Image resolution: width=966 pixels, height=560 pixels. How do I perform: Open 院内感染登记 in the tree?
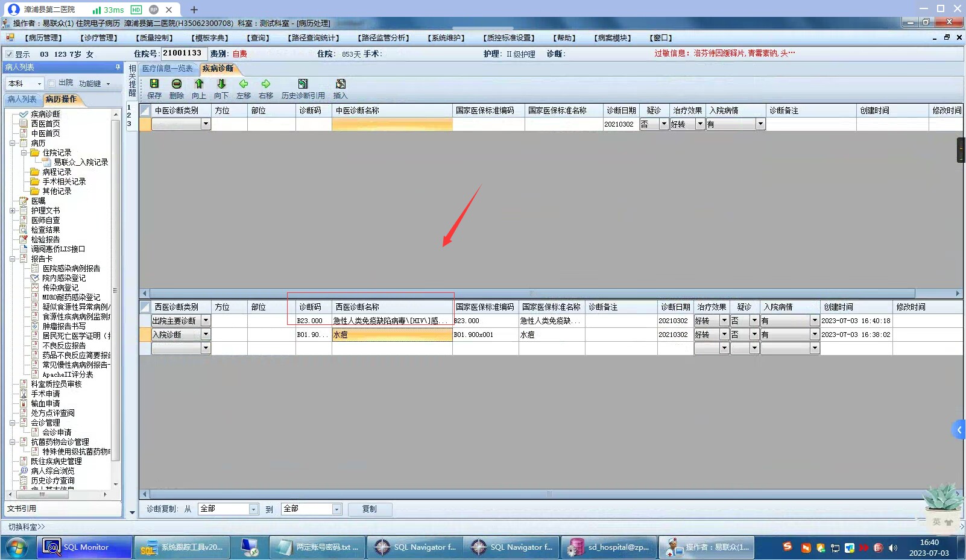64,278
